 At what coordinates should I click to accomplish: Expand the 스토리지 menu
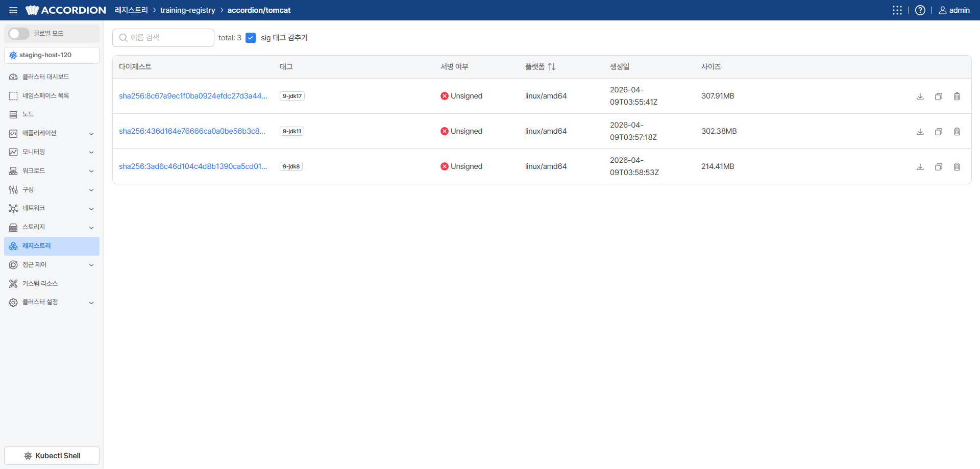(52, 227)
